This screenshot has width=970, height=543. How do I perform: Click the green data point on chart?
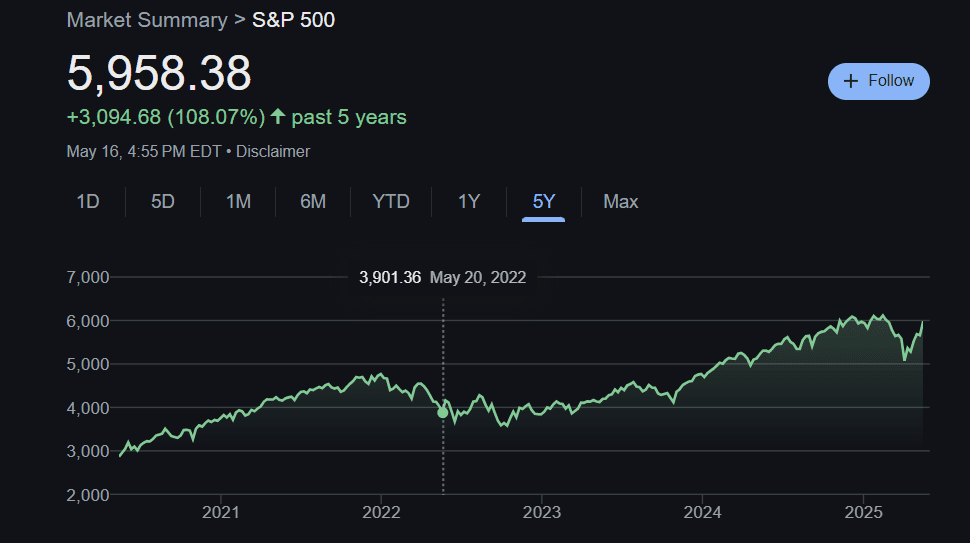[x=442, y=413]
